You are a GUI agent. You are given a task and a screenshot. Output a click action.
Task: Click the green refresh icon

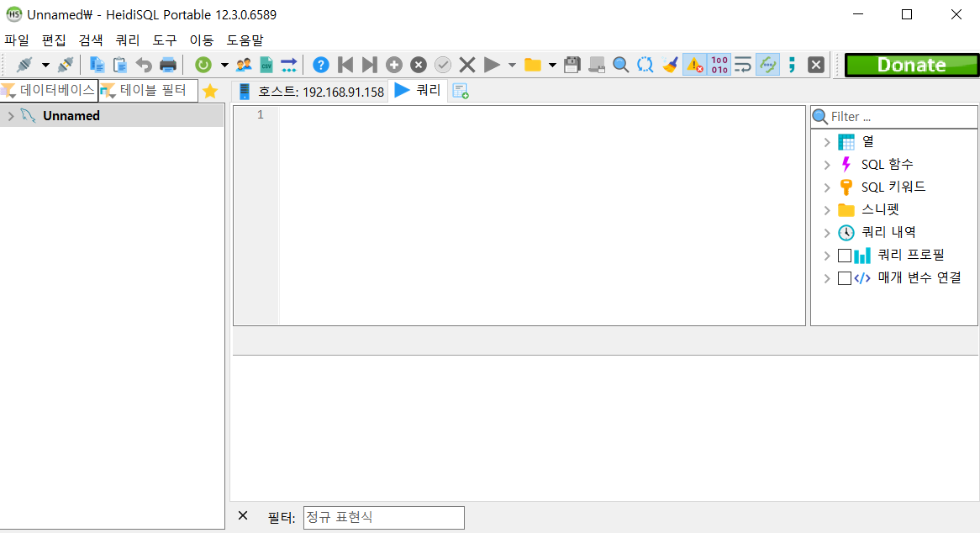pos(203,65)
